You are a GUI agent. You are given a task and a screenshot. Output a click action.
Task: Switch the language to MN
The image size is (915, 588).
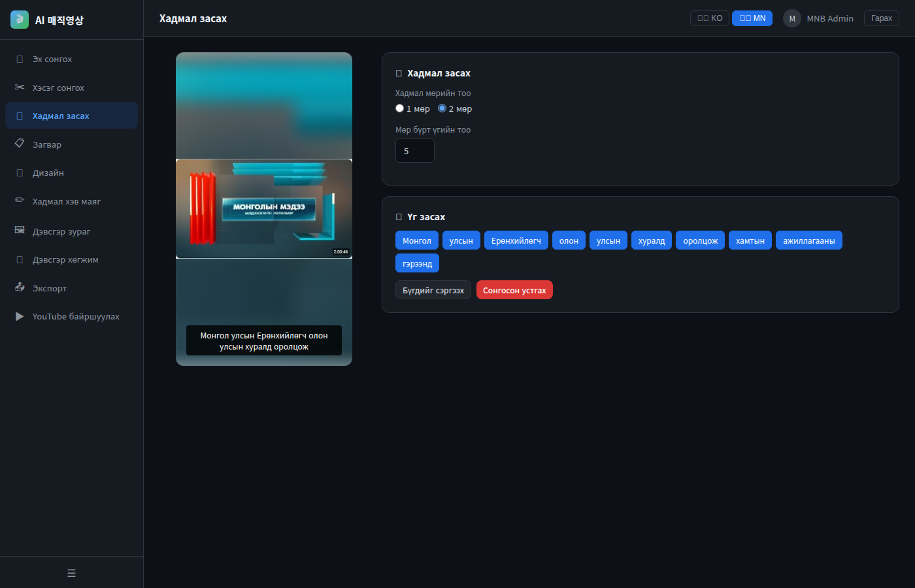[x=752, y=18]
